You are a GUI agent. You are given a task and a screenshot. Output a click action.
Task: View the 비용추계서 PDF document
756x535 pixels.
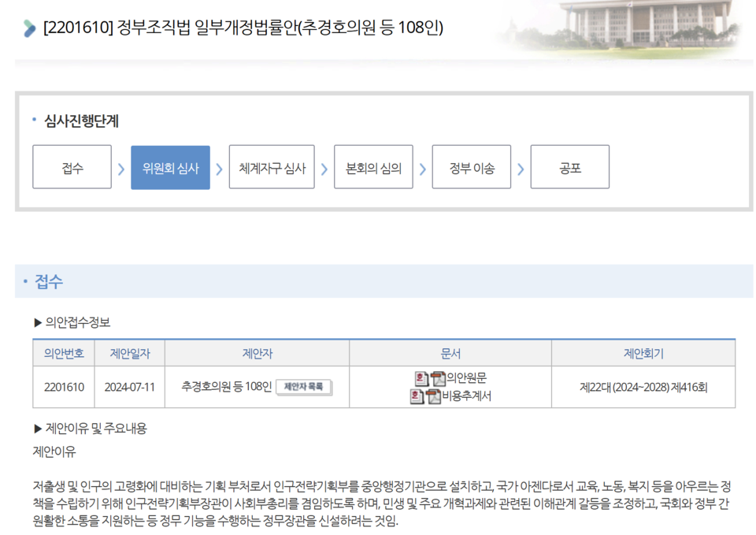click(434, 396)
